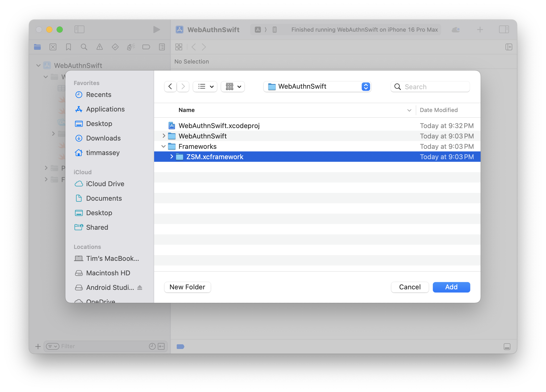Screen dimensions: 546x392
Task: Open the Report navigator
Action: tap(162, 47)
